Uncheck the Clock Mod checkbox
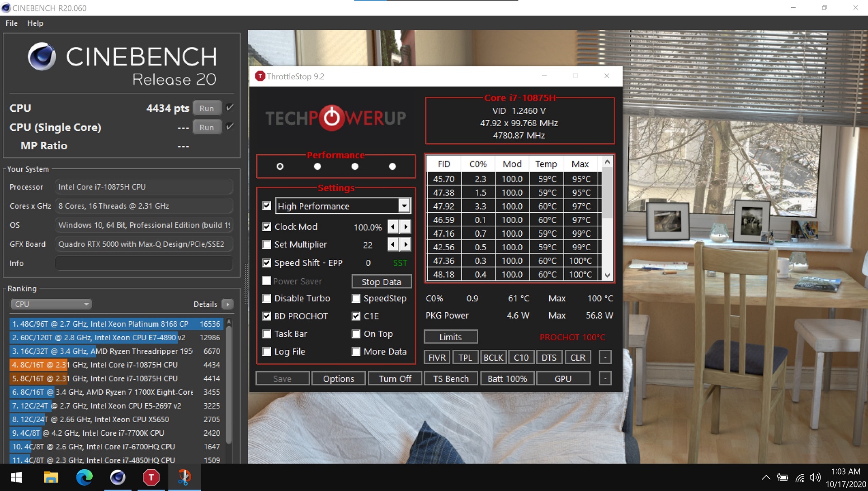Viewport: 868px width, 491px height. [267, 227]
